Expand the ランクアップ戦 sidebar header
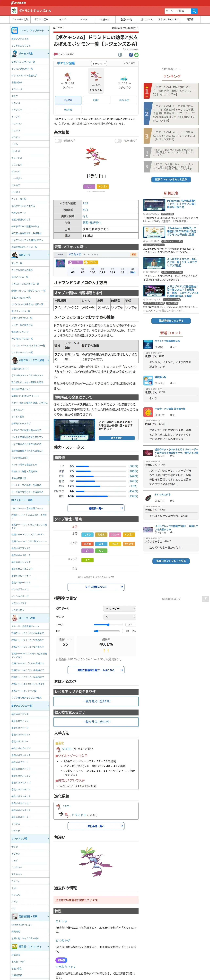The width and height of the screenshot is (210, 980). click(x=30, y=839)
